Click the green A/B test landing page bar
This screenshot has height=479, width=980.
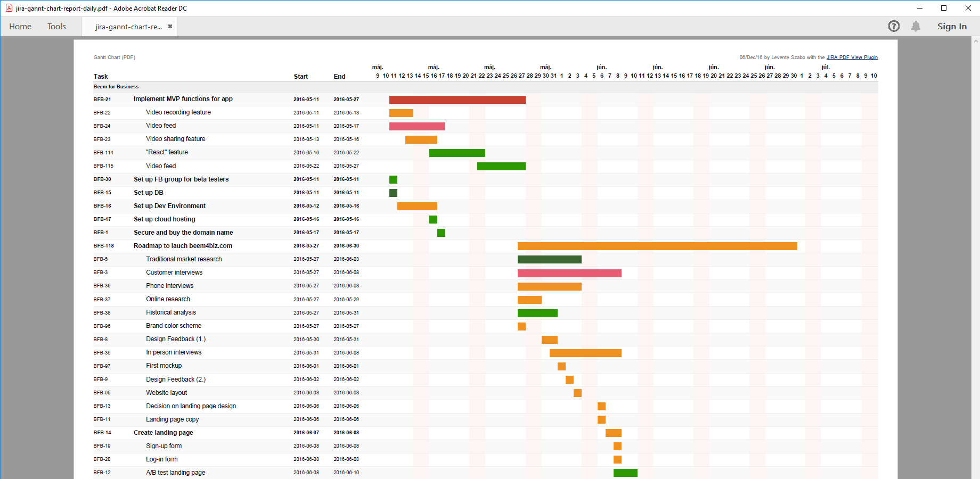625,473
